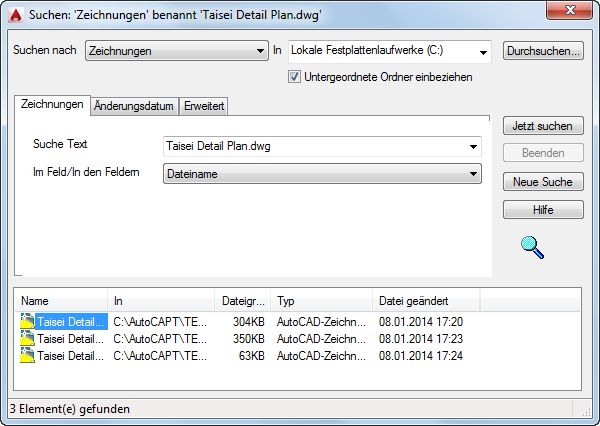600x426 pixels.
Task: Sort results by the In column header
Action: pyautogui.click(x=161, y=301)
